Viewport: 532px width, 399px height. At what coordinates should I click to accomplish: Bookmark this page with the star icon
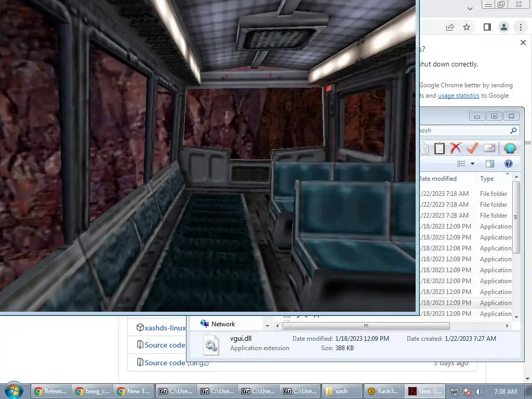467,27
